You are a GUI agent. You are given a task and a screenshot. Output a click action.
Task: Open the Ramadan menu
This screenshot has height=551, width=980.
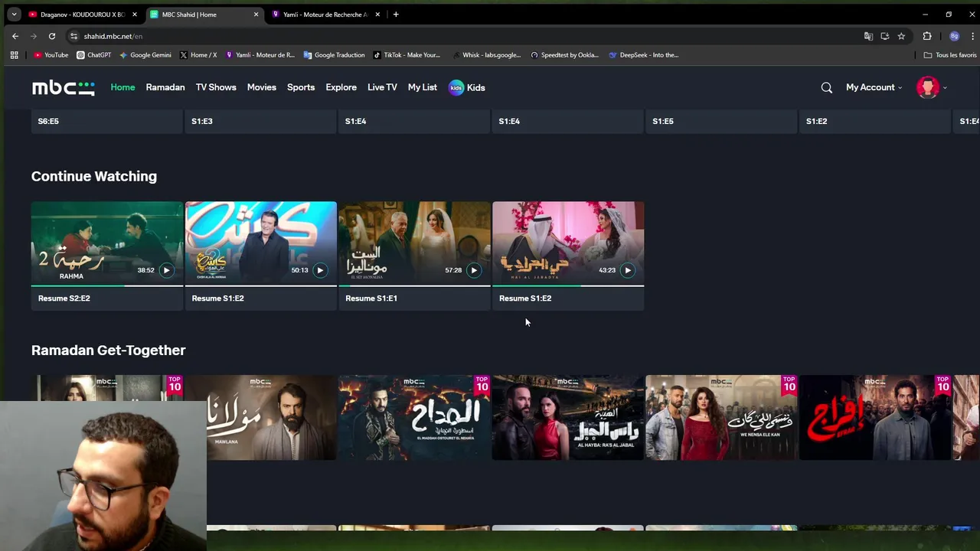pos(165,87)
